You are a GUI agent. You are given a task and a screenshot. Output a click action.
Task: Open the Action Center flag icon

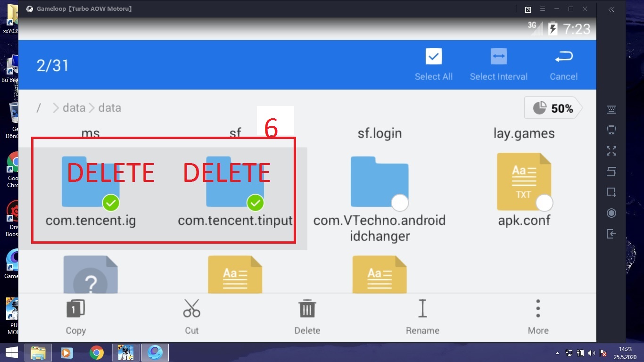coord(603,353)
